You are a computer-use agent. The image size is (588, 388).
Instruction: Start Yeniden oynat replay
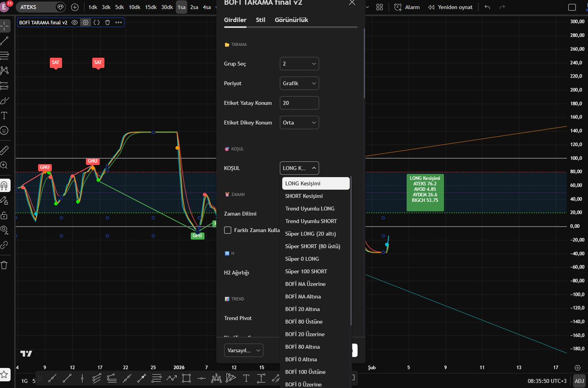[450, 7]
